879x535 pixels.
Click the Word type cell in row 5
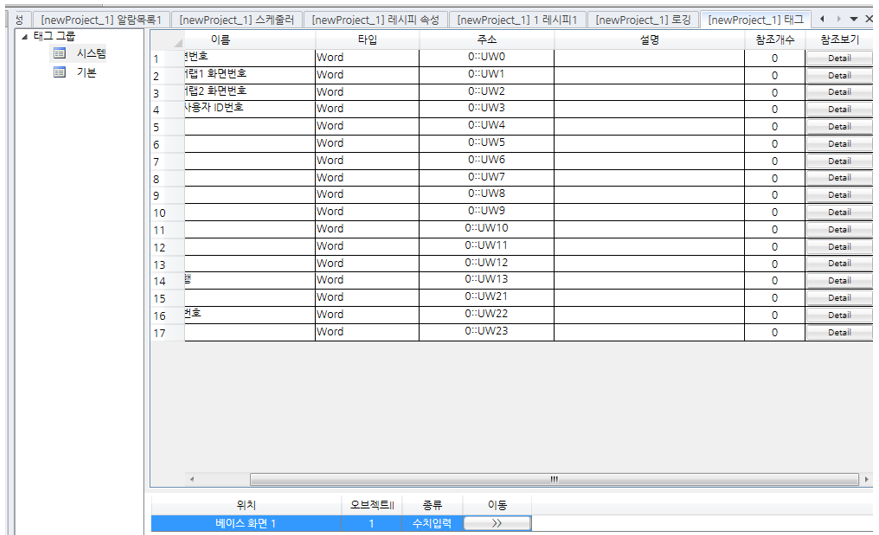(x=367, y=126)
